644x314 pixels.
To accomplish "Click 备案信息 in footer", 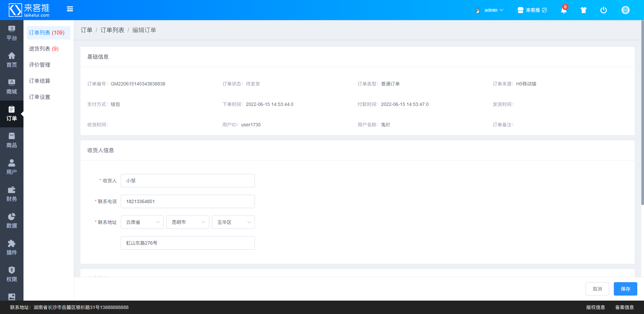I will pos(625,307).
